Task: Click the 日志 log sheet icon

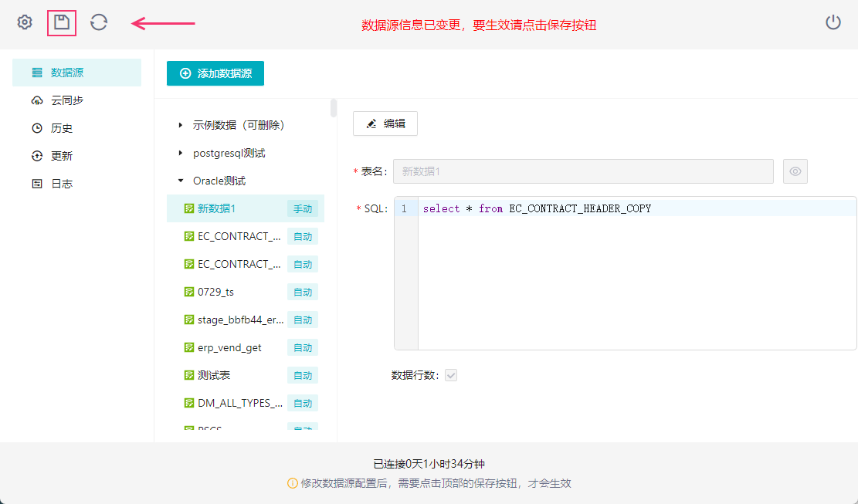Action: point(37,184)
